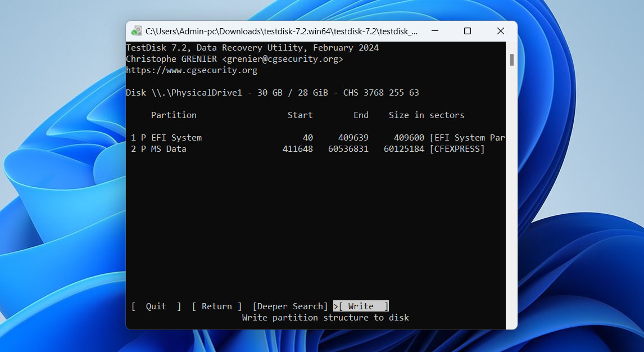Click the Start column header
Image resolution: width=644 pixels, height=352 pixels.
[300, 115]
